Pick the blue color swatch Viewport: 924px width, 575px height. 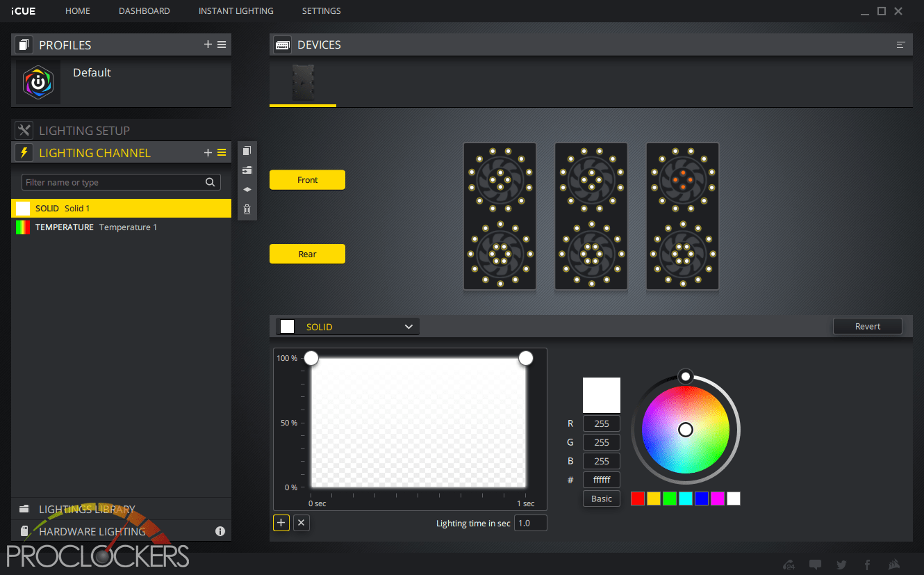[x=702, y=499]
